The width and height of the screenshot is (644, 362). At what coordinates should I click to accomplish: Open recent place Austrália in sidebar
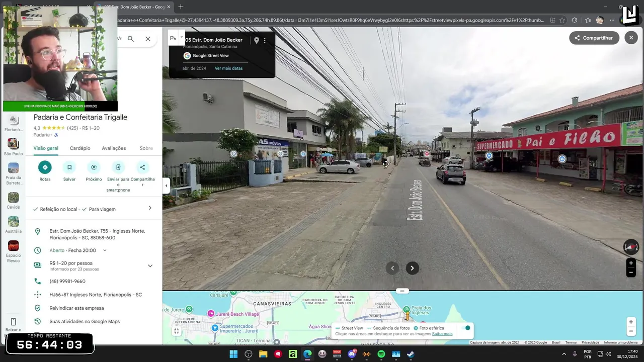14,225
